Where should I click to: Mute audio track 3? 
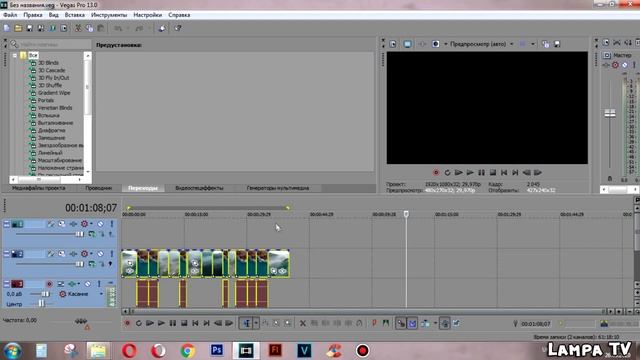click(x=87, y=284)
